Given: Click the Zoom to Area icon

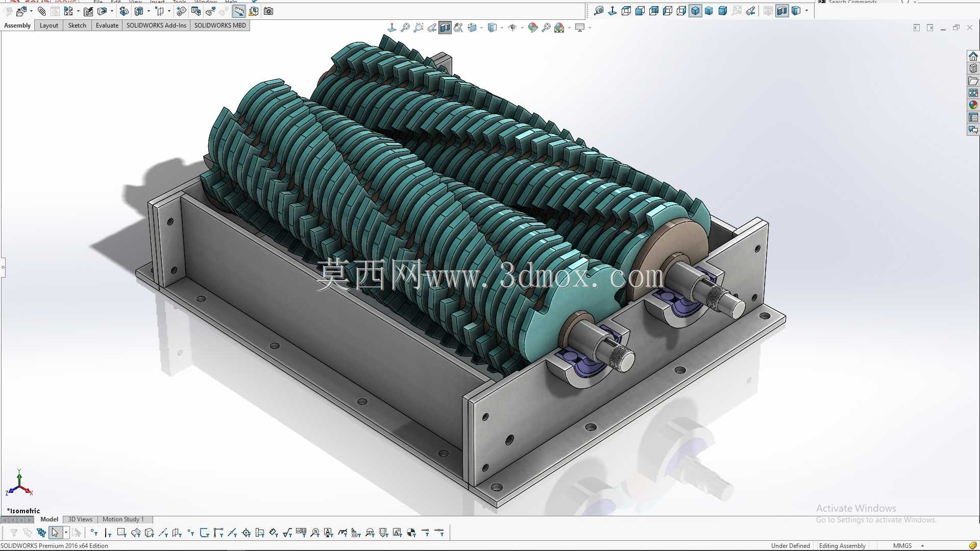Looking at the screenshot, I should [419, 28].
